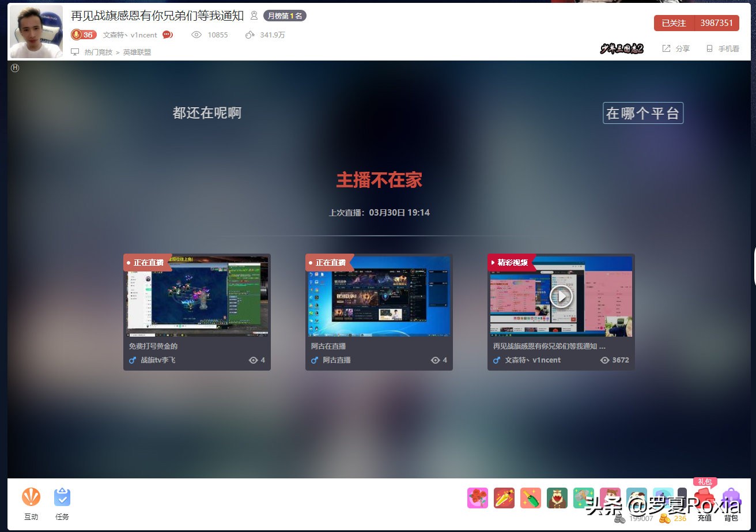Send the bear character gift
The height and width of the screenshot is (532, 756).
click(x=557, y=498)
